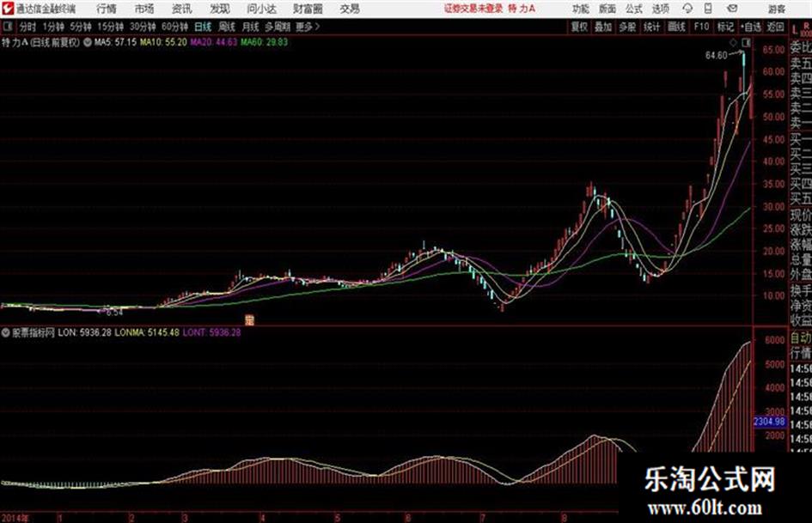
Task: Select the 多周期 tab
Action: coord(278,27)
